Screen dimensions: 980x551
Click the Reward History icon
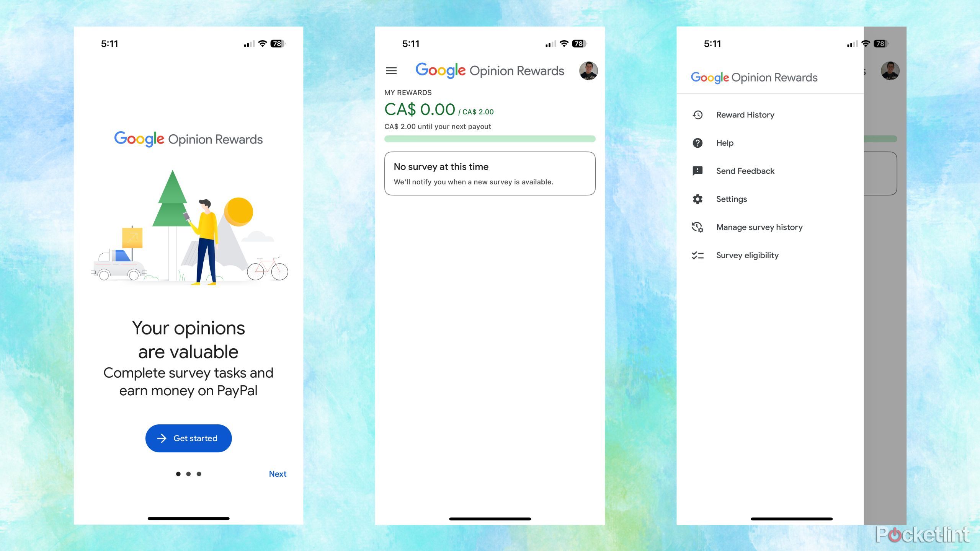click(x=698, y=114)
